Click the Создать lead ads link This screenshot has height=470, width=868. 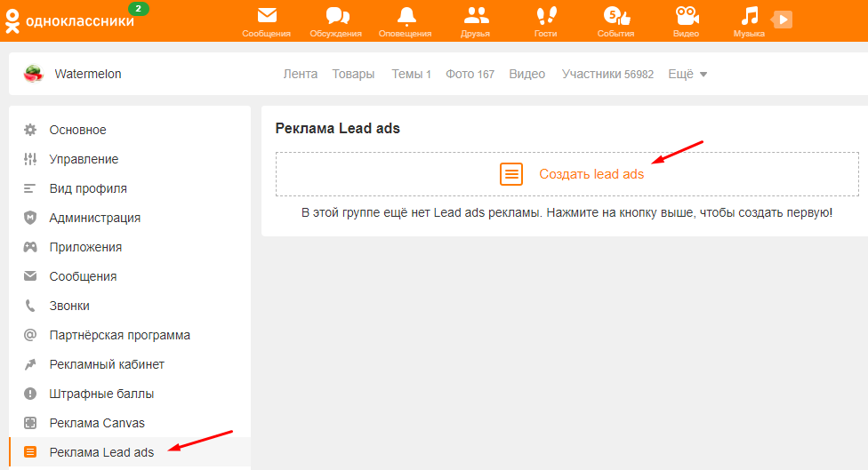[x=591, y=174]
